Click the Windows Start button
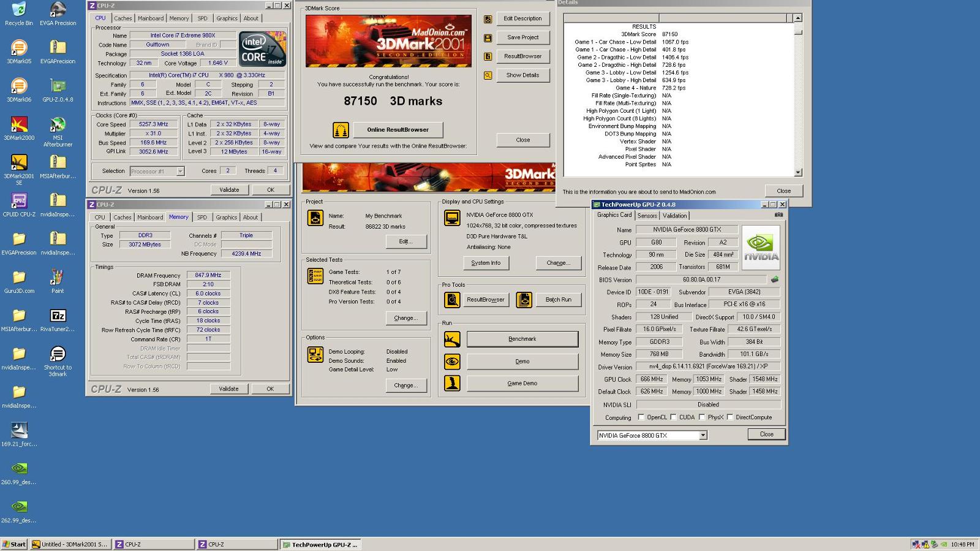980x551 pixels. 14,544
